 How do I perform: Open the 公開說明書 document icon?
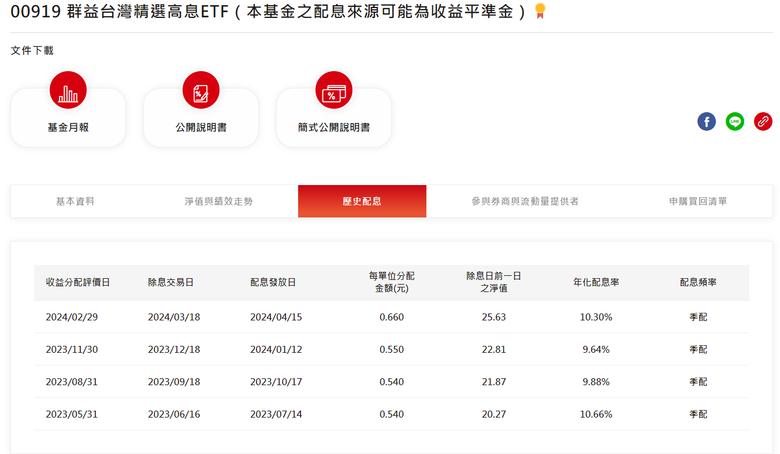(201, 90)
